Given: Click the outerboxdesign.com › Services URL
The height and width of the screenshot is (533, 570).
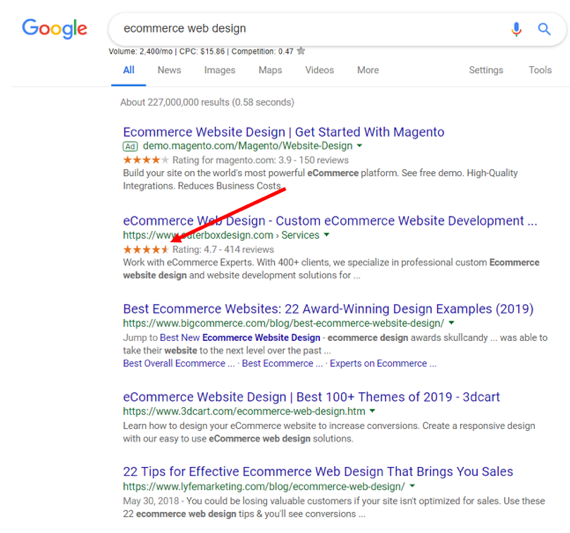Looking at the screenshot, I should coord(221,235).
